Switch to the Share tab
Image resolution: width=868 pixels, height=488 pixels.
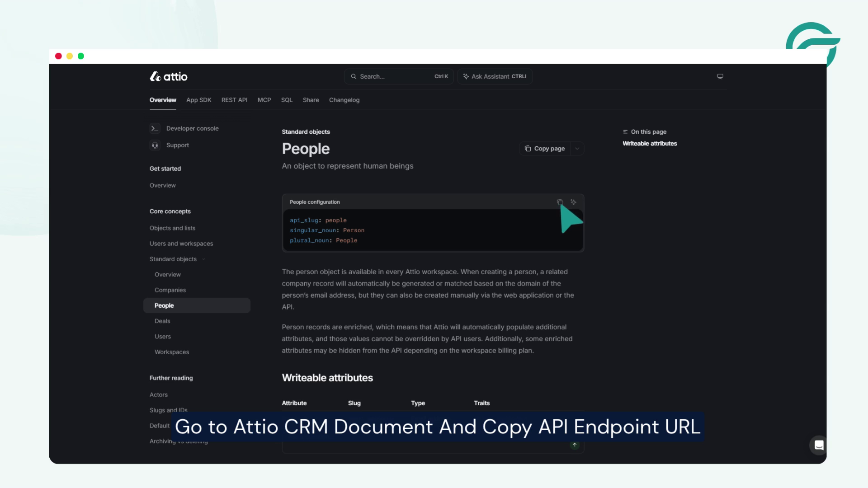click(x=311, y=100)
